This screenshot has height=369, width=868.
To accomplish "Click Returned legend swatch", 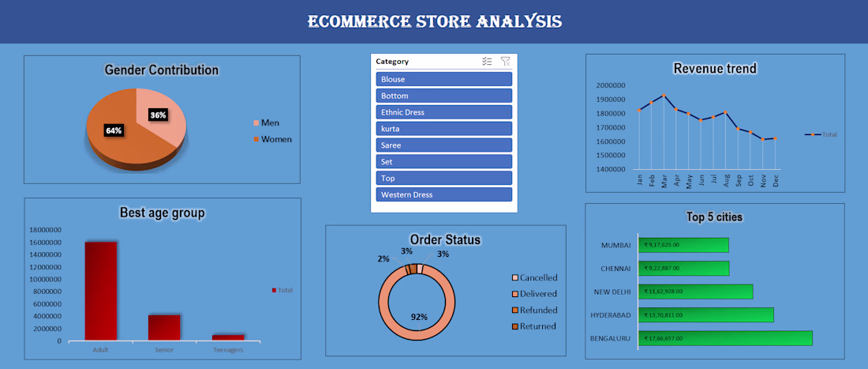I will point(514,326).
